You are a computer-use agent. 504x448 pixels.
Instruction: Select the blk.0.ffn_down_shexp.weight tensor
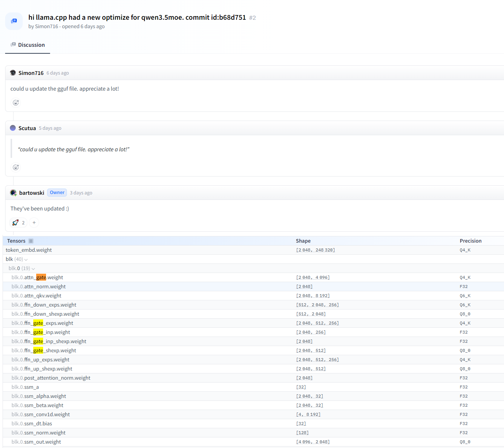[253, 314]
